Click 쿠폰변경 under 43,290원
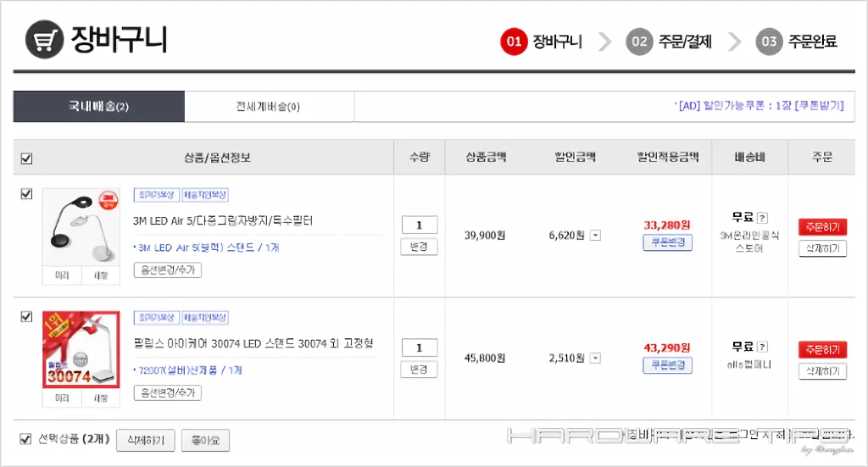This screenshot has height=467, width=868. click(x=668, y=365)
